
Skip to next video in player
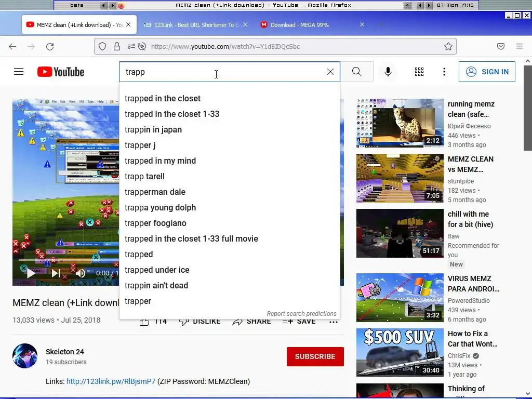click(x=56, y=273)
